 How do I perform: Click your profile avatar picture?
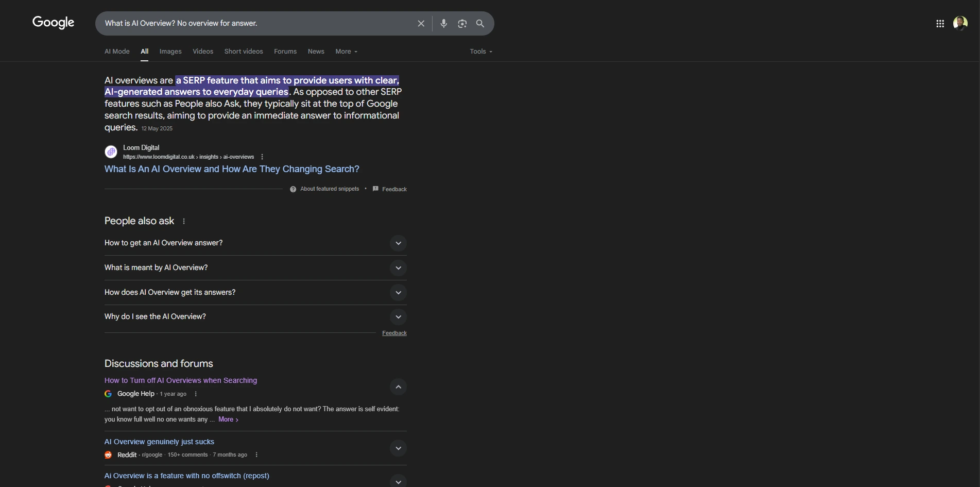(961, 23)
